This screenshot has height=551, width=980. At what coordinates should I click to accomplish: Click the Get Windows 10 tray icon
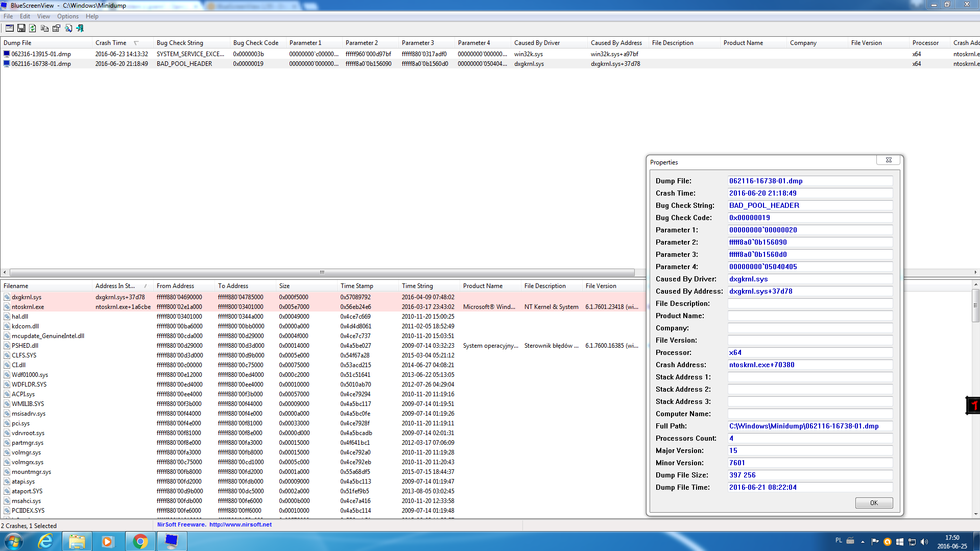(x=900, y=542)
